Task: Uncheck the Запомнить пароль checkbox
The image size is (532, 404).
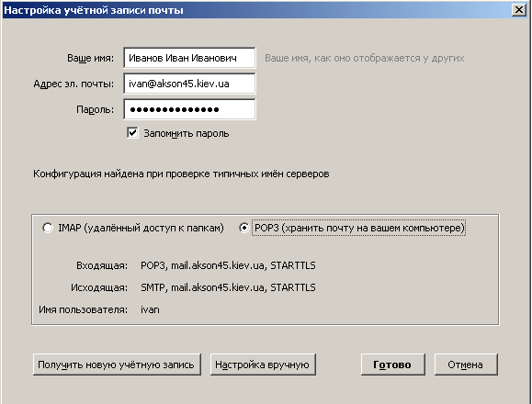Action: pyautogui.click(x=132, y=133)
